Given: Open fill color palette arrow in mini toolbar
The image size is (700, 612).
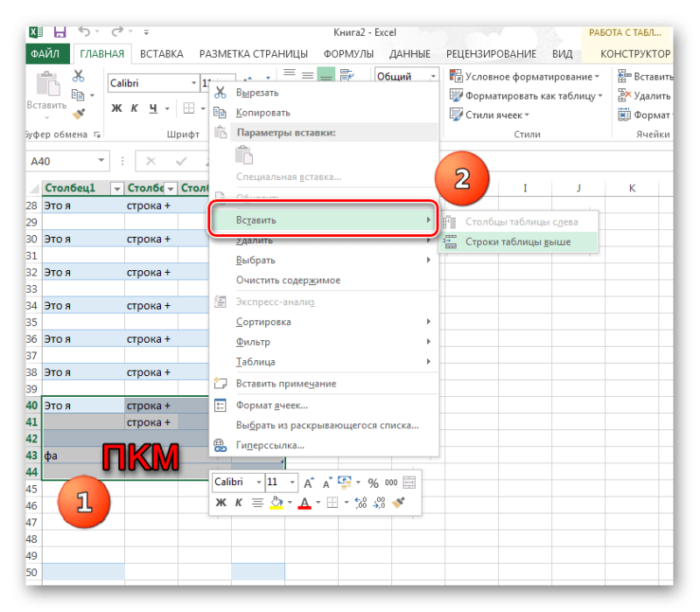Looking at the screenshot, I should click(x=290, y=503).
